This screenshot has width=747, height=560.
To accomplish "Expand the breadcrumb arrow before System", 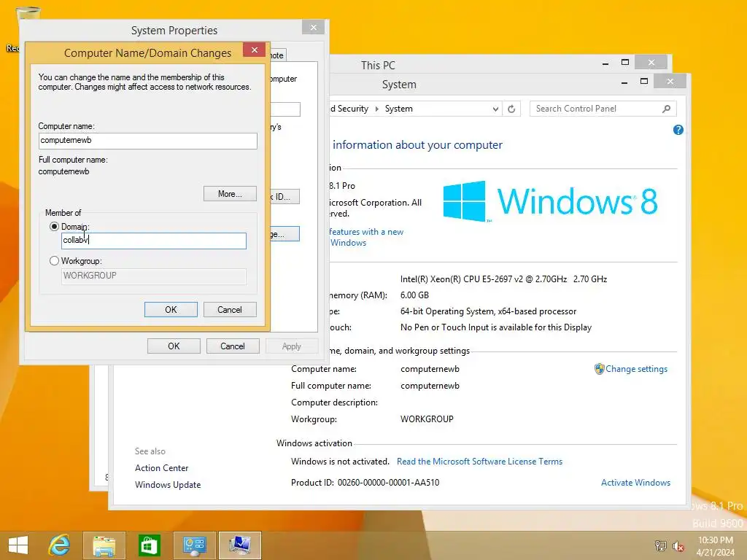I will [x=377, y=109].
